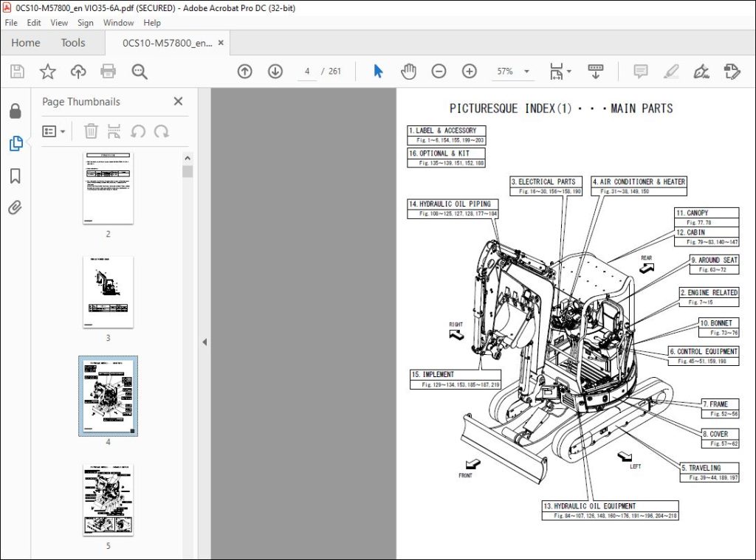Save the file with the floppy disk icon
Viewport: 756px width, 560px height.
(18, 72)
